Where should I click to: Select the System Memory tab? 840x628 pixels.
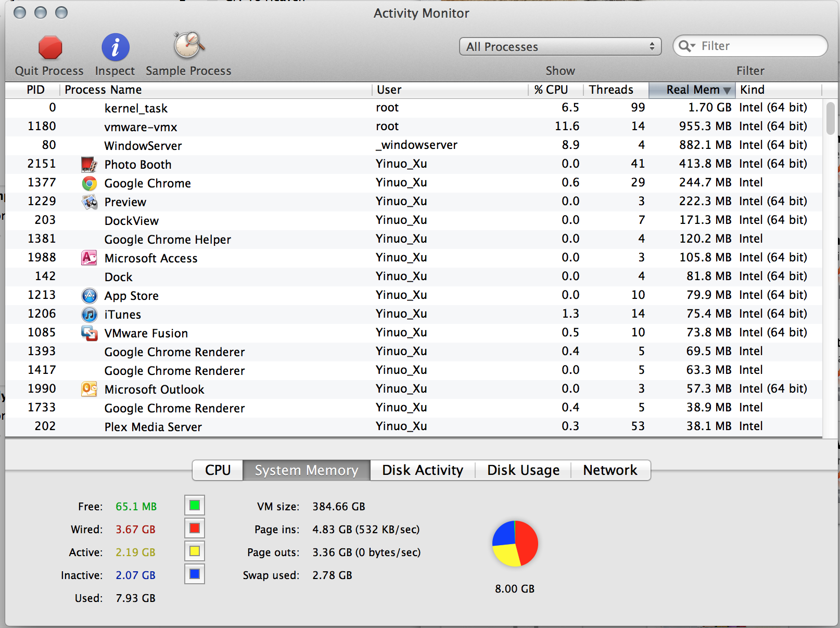pyautogui.click(x=307, y=470)
